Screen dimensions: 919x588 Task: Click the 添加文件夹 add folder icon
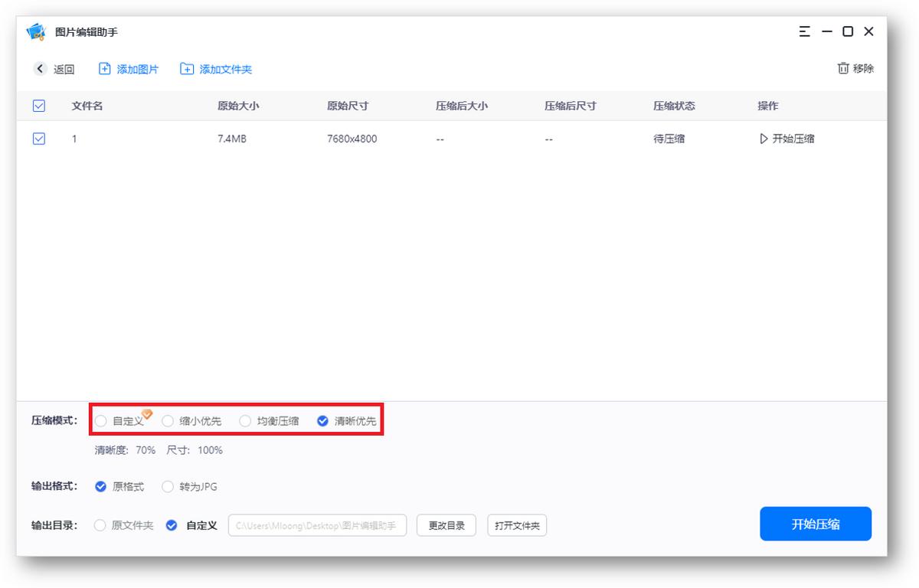point(186,68)
